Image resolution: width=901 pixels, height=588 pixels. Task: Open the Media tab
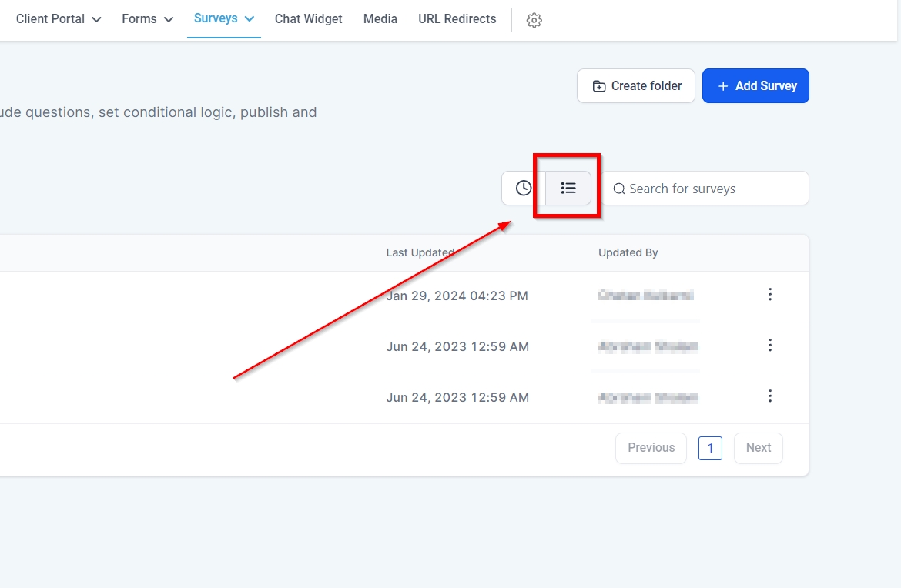380,19
